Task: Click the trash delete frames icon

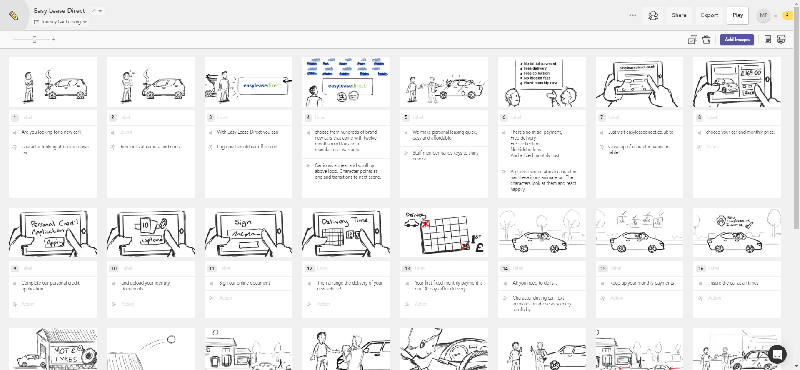Action: (706, 40)
